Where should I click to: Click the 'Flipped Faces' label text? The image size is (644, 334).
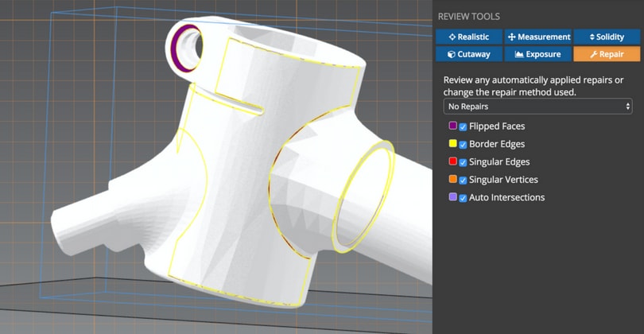497,126
